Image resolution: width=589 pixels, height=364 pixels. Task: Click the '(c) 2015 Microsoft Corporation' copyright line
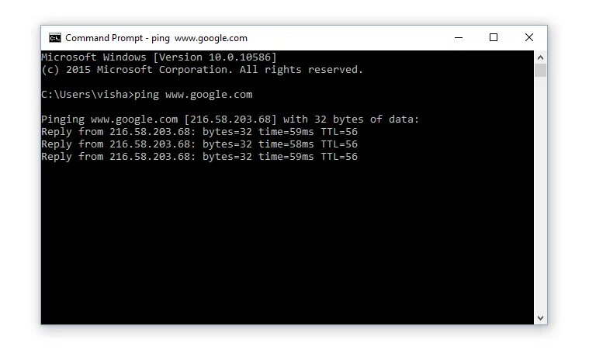click(202, 70)
